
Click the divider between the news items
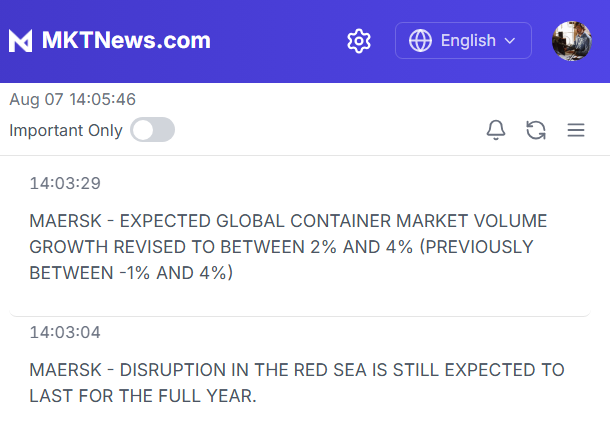(300, 316)
